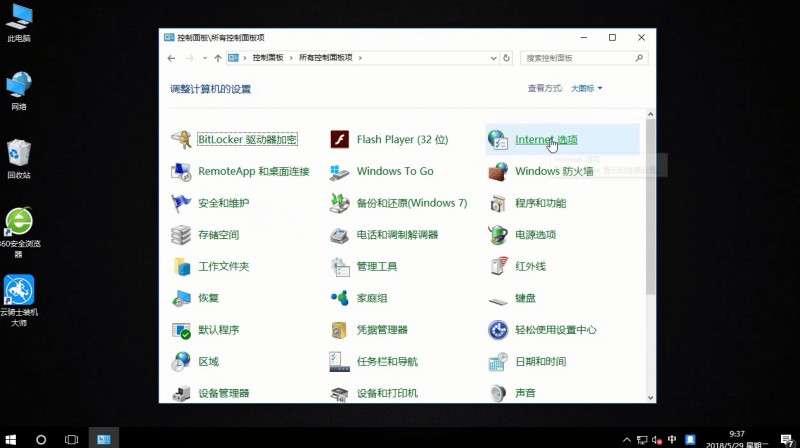Click the Windows 防火墙 text link

pyautogui.click(x=554, y=171)
